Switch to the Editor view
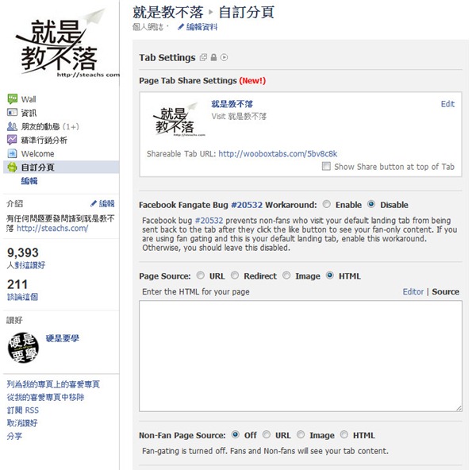 click(413, 291)
